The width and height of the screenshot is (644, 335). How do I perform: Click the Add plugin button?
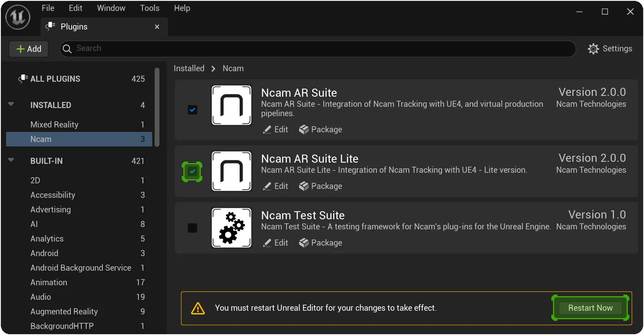29,49
